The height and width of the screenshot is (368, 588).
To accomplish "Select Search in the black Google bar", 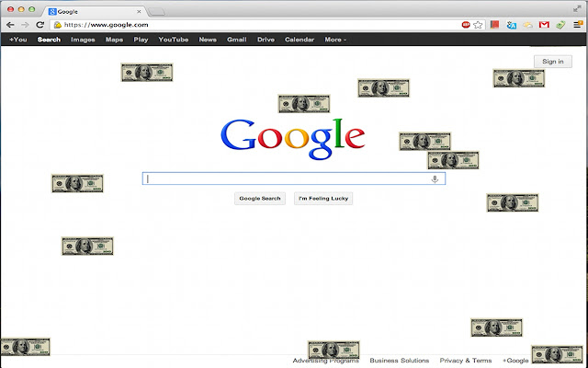I will [49, 40].
